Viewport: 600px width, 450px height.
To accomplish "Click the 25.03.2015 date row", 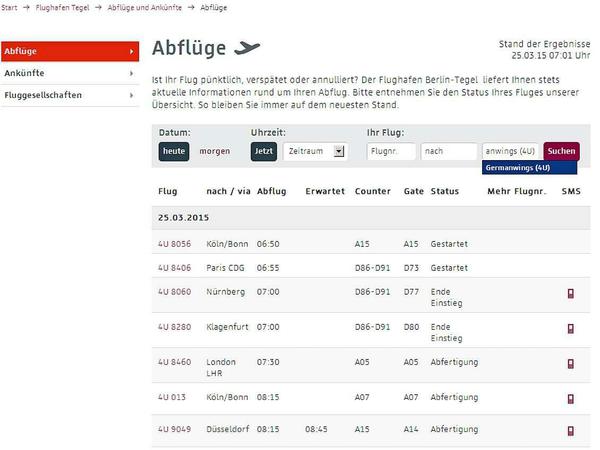I will [x=371, y=218].
